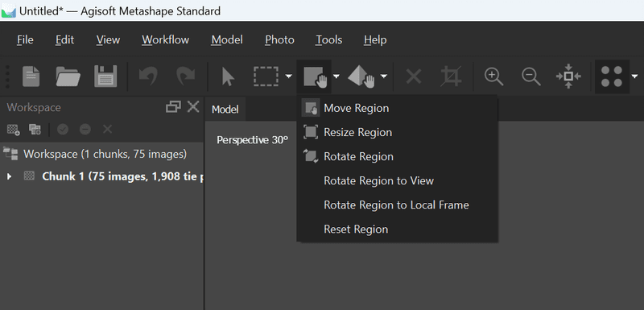This screenshot has width=644, height=310.
Task: Open the Photo menu
Action: click(x=279, y=39)
